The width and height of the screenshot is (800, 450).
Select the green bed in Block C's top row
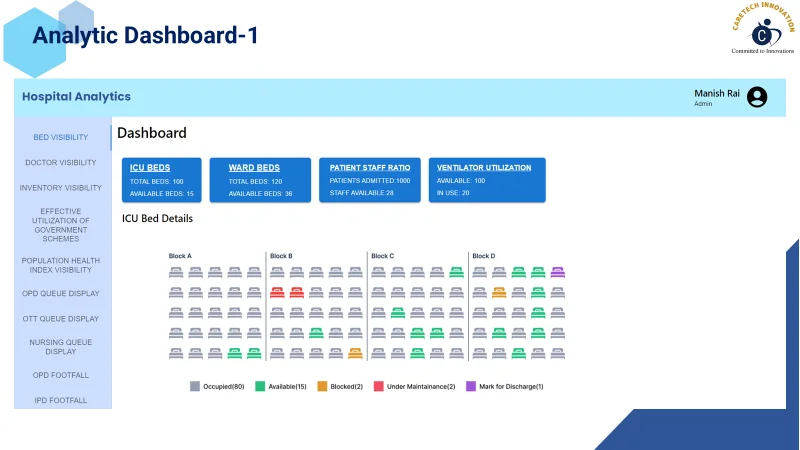457,272
